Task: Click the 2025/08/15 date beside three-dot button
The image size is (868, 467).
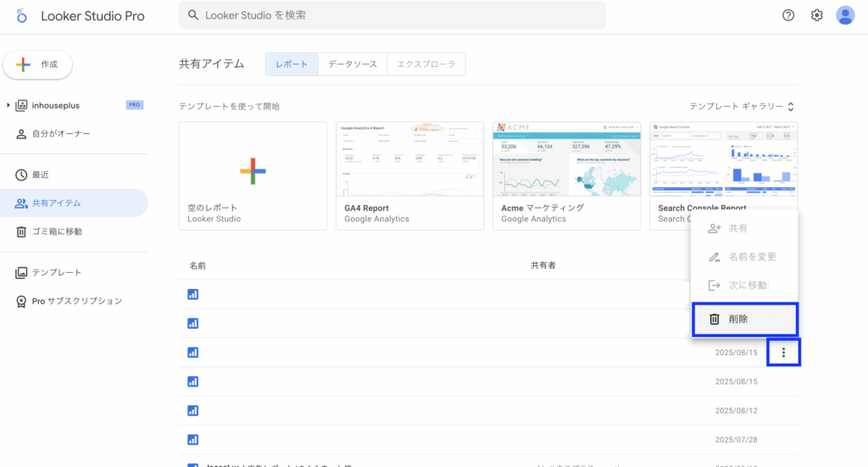Action: (736, 353)
